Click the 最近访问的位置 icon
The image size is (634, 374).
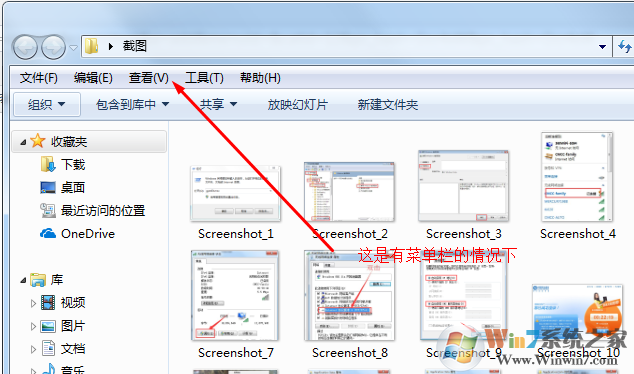click(x=48, y=210)
